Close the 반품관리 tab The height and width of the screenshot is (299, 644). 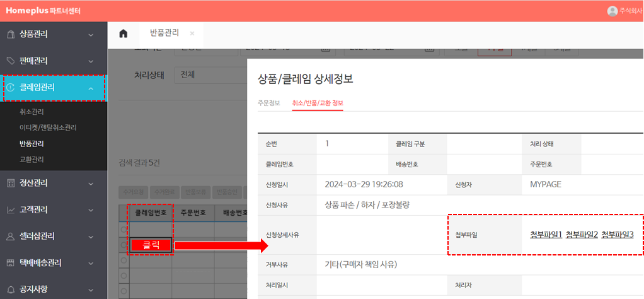(192, 33)
